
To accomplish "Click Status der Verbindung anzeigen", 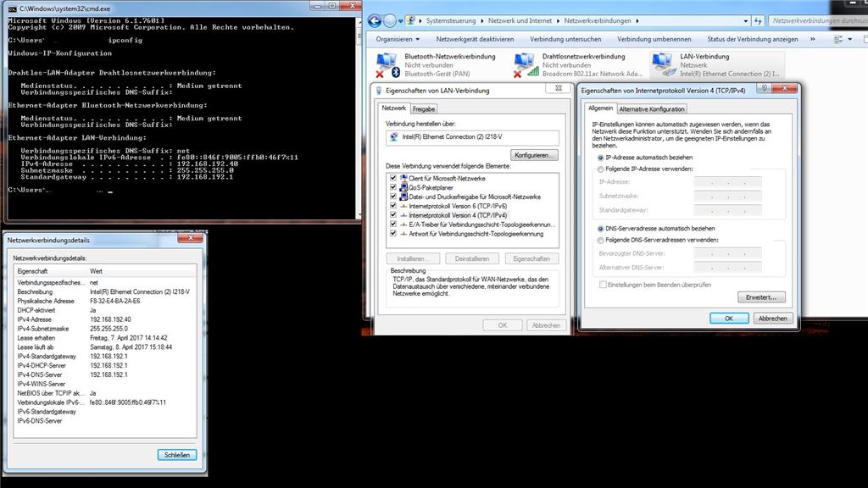I will click(x=753, y=39).
